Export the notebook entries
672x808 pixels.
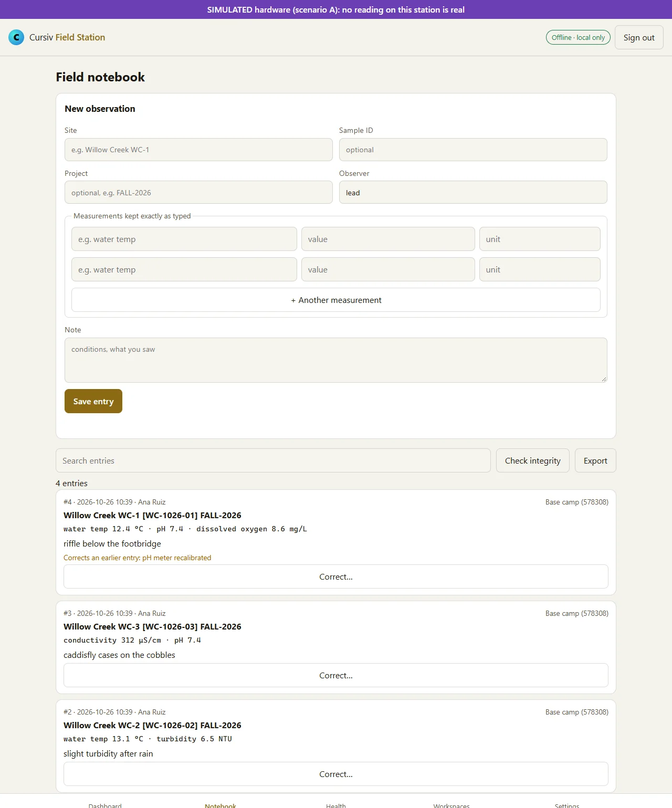point(595,460)
